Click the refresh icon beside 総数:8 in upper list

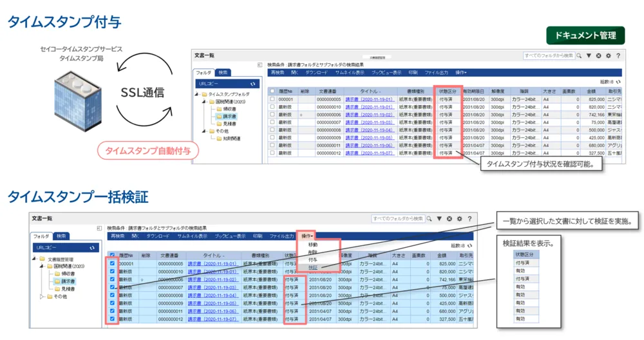pyautogui.click(x=618, y=82)
